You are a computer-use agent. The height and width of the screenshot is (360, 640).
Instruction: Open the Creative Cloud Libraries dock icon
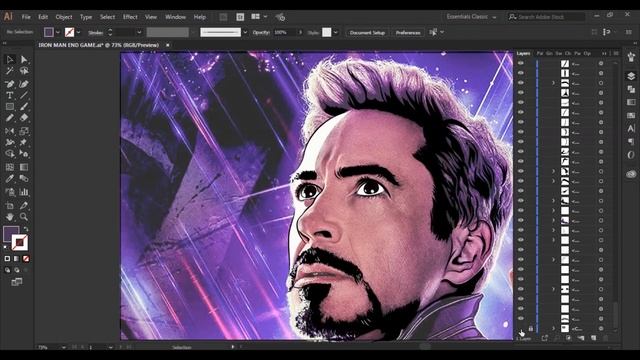tap(631, 174)
